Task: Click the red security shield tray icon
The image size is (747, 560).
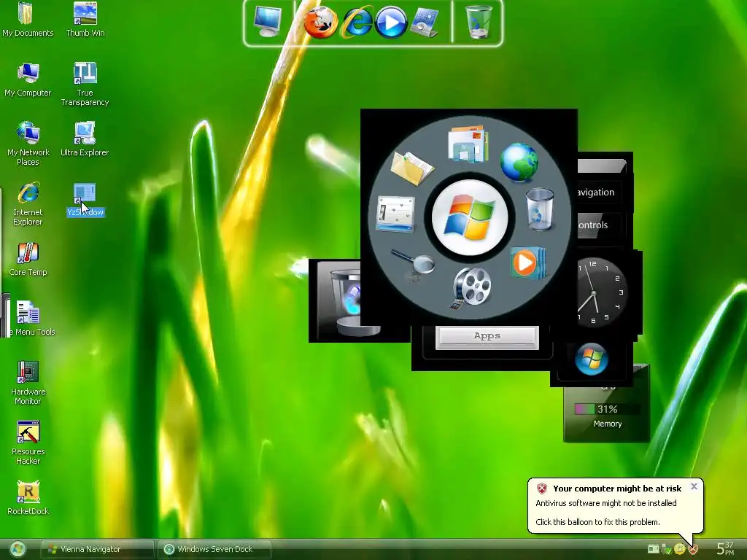Action: 693,550
